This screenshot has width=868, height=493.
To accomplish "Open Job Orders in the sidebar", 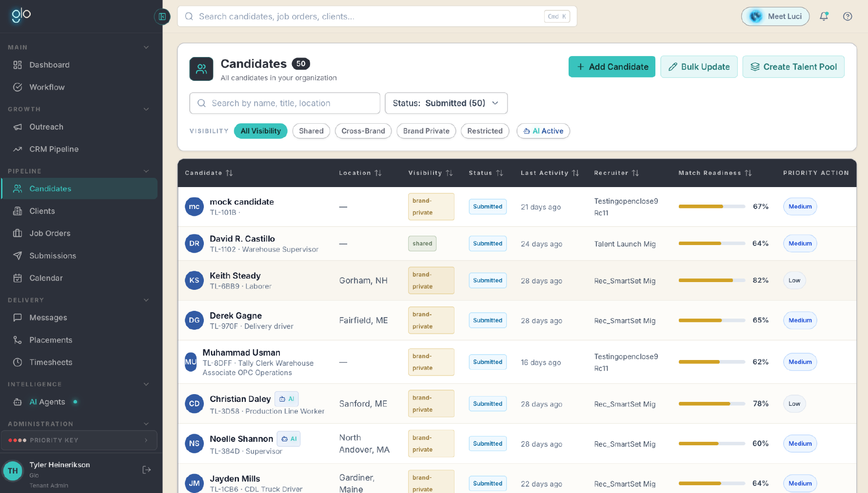I will click(79, 233).
